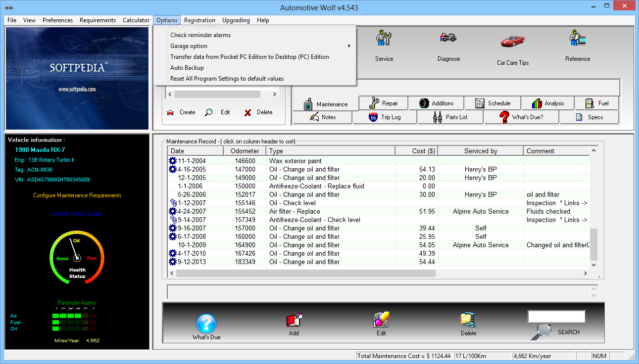Screen dimensions: 639x364
Task: Click the 1988 Mazda RX-7 vehicle name
Action: click(40, 150)
